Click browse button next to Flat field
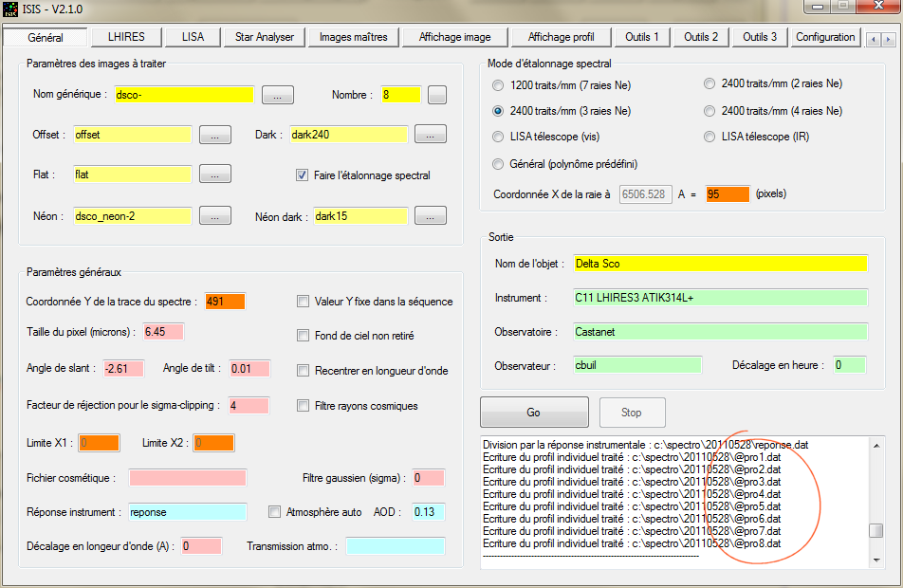 [x=214, y=175]
